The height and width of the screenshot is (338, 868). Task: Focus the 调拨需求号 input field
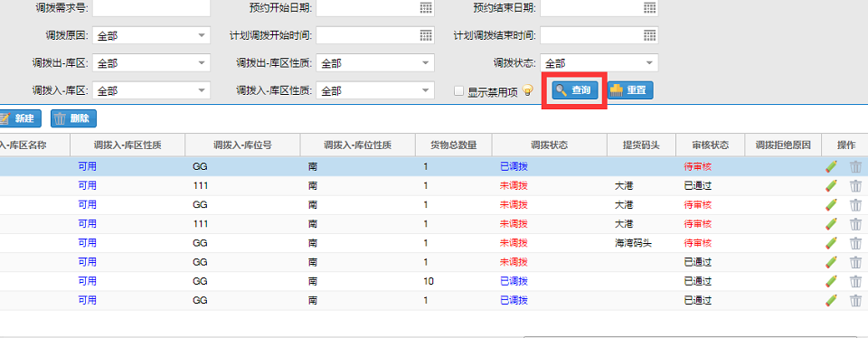151,8
